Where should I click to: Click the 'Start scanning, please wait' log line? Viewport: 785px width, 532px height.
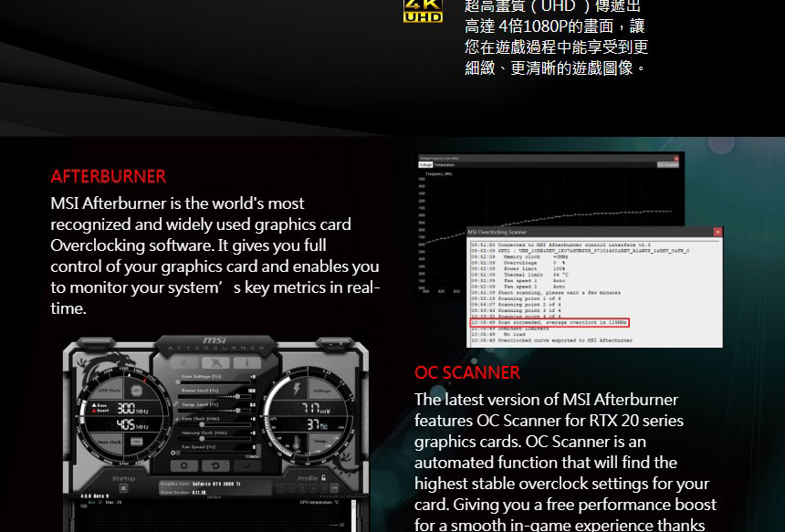[546, 292]
